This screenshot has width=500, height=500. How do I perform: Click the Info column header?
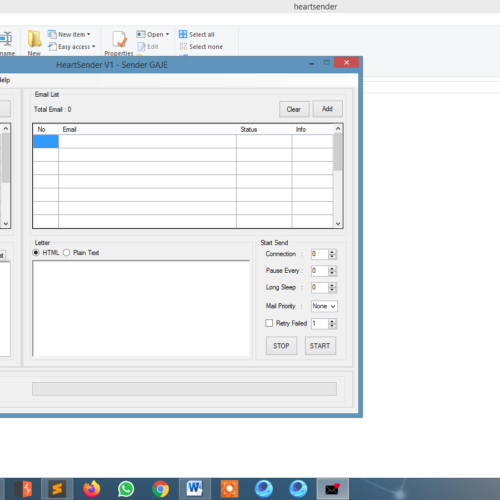312,129
